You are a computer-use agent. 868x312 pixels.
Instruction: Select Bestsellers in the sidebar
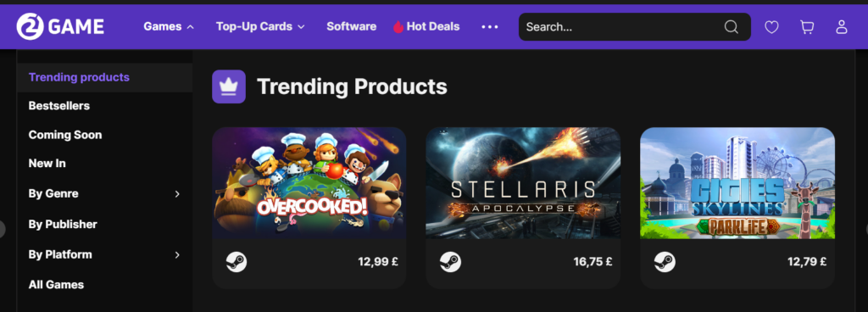[59, 106]
